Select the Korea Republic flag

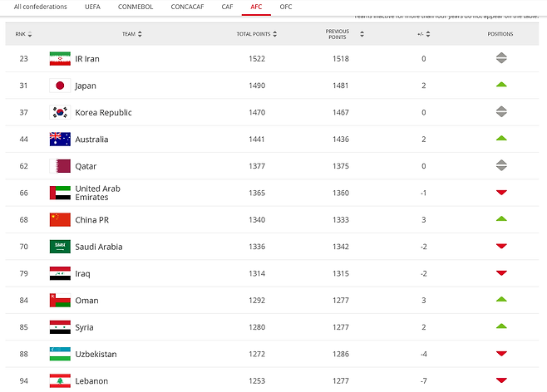[60, 112]
